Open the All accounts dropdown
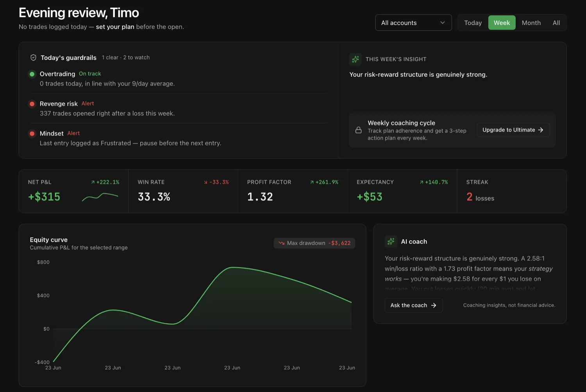 [x=413, y=23]
